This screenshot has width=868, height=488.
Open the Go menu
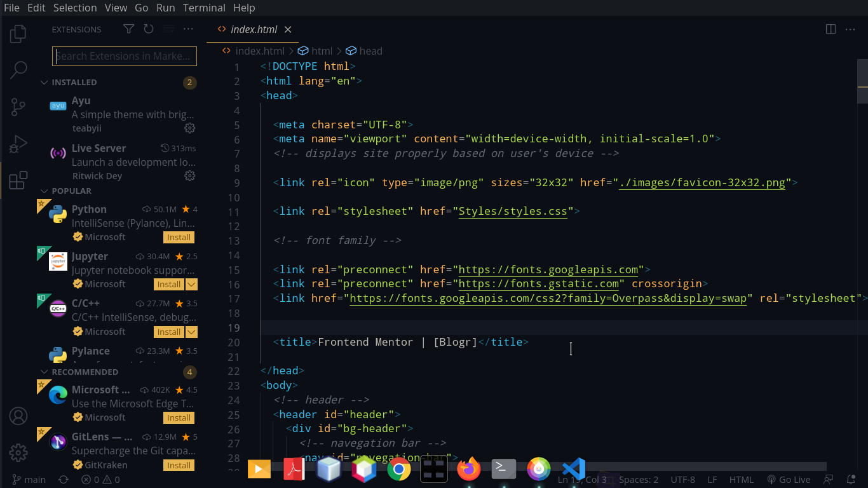coord(142,8)
